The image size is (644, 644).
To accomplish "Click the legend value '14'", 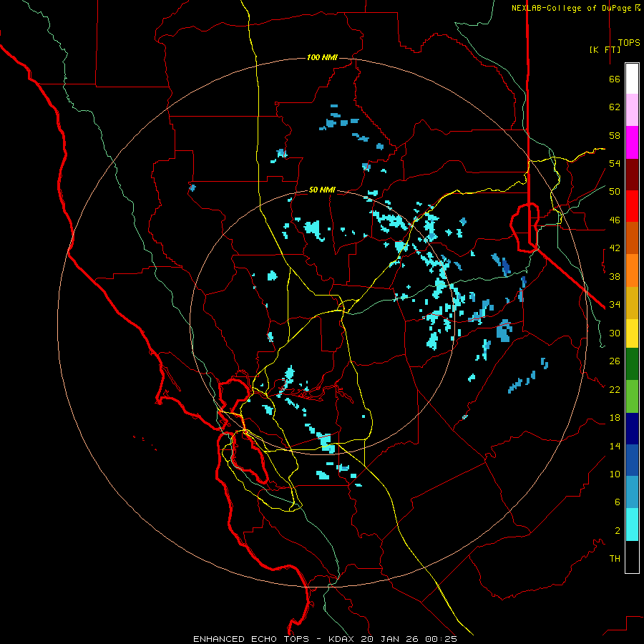I will (615, 446).
